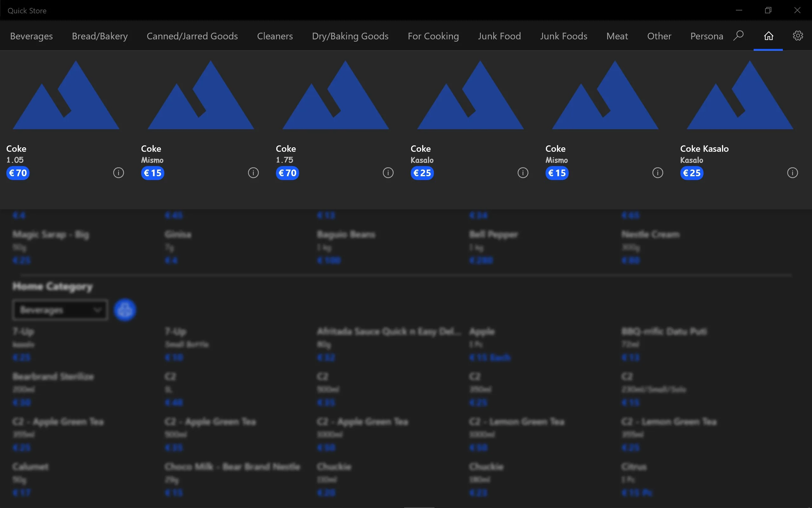Image resolution: width=812 pixels, height=508 pixels.
Task: Show info for Coke 1.05
Action: point(118,173)
